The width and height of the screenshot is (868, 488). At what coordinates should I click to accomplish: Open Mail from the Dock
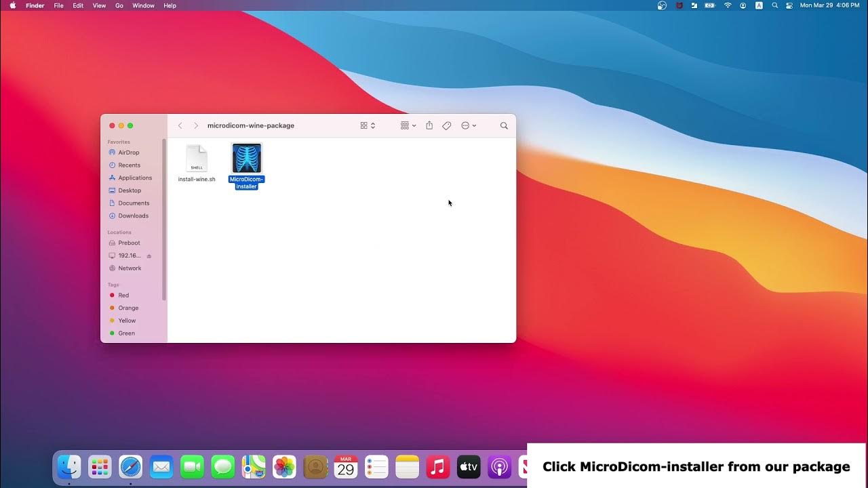161,466
